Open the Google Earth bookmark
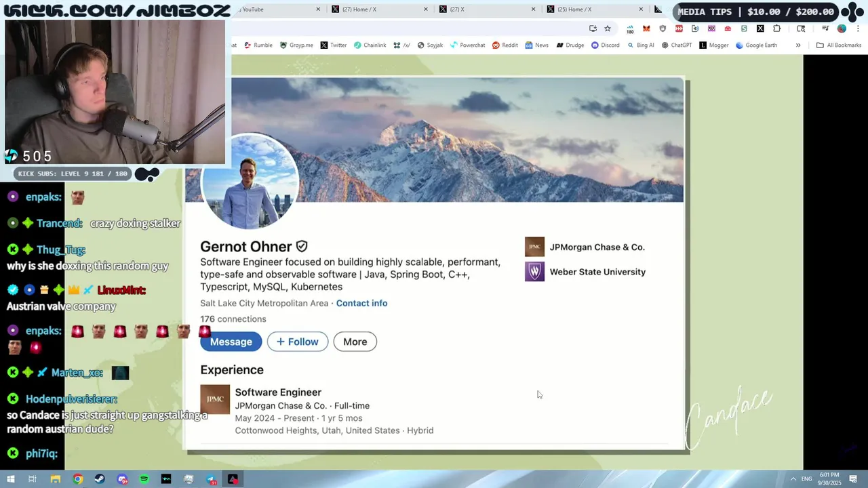The image size is (868, 488). coord(756,45)
